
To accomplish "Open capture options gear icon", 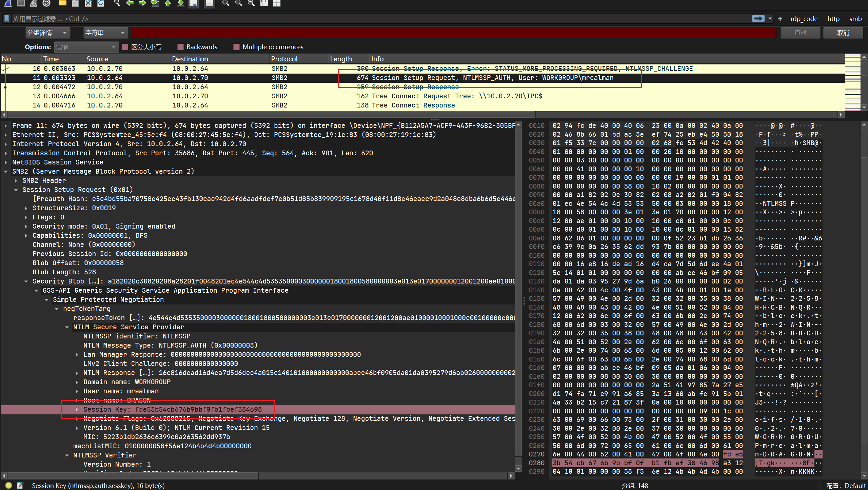I will 46,3.
